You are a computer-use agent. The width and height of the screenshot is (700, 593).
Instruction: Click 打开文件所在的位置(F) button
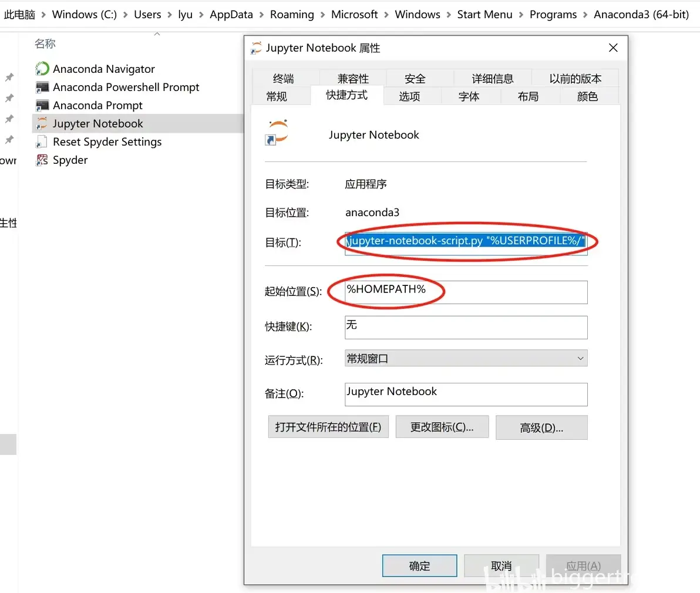click(328, 427)
